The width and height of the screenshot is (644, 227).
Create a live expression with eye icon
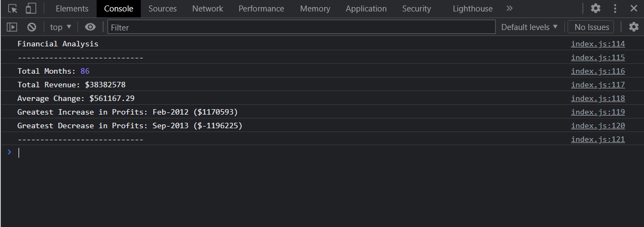(x=91, y=27)
